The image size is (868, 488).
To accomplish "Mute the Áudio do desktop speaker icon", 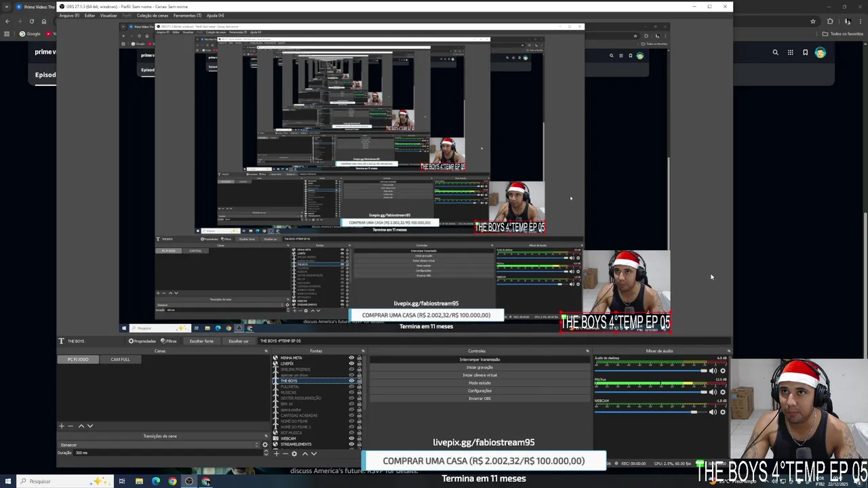I will [x=713, y=371].
